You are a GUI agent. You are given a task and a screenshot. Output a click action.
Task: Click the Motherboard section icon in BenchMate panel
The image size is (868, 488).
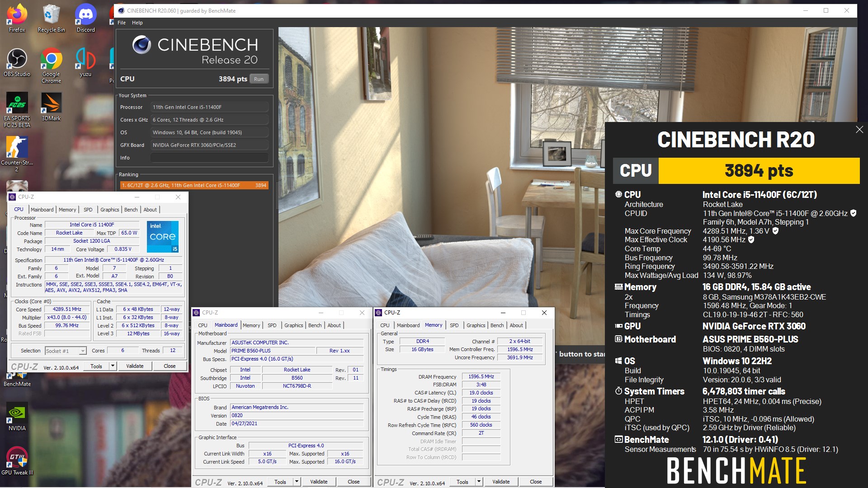pos(618,339)
